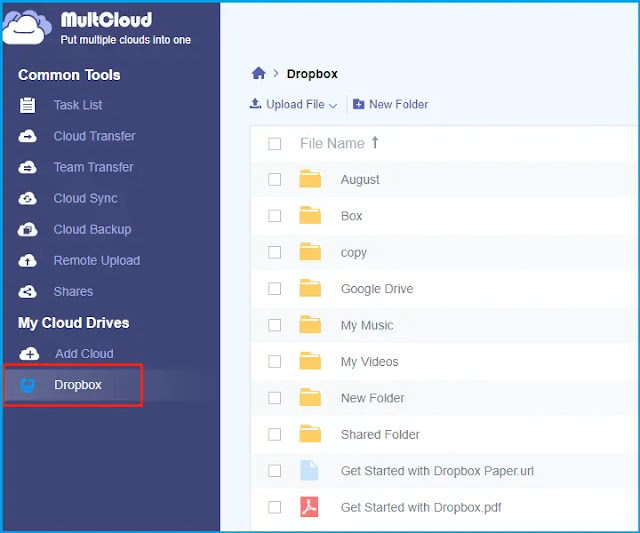Check the Get Started with Dropbox.pdf checkbox

coord(274,507)
